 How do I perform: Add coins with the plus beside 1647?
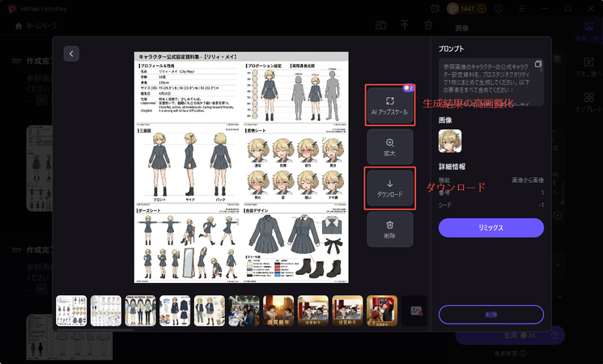tap(482, 8)
